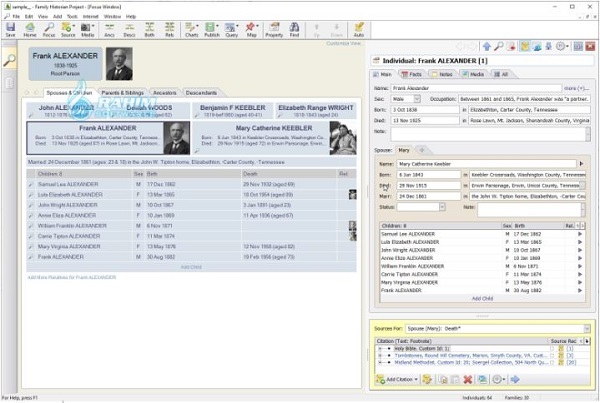Click the arrow next to Samuel Lee ALEXANDER in property list

580,234
